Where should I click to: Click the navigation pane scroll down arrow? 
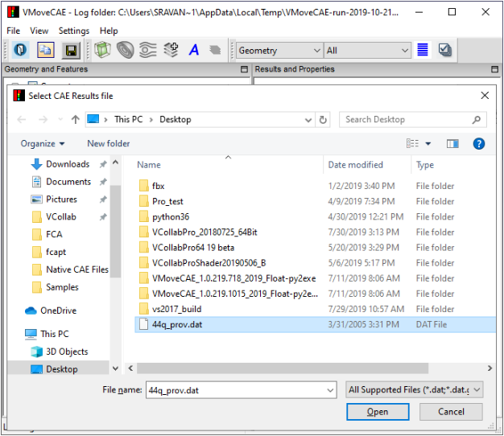(x=115, y=368)
